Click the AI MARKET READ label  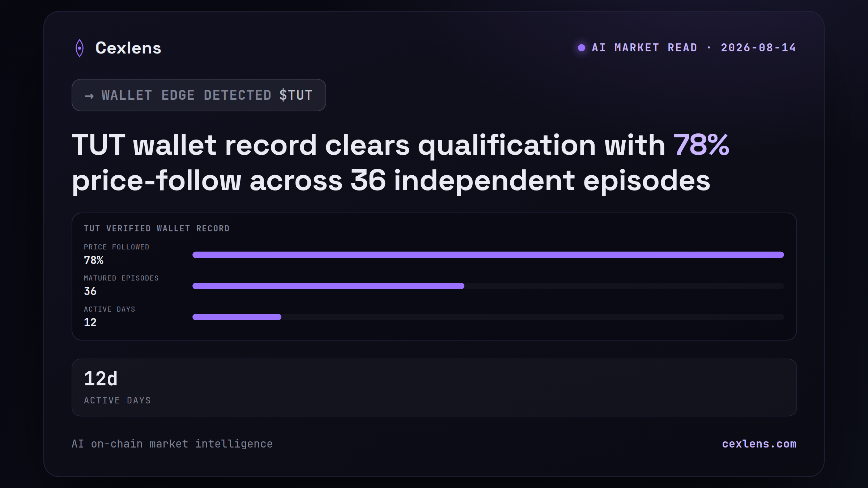(644, 48)
